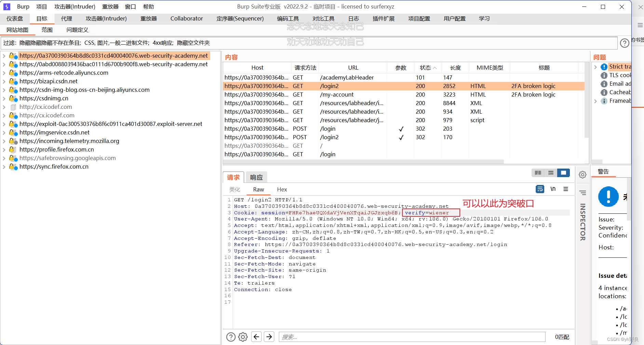644x345 pixels.
Task: Open the message editor hamburger menu
Action: click(x=566, y=189)
